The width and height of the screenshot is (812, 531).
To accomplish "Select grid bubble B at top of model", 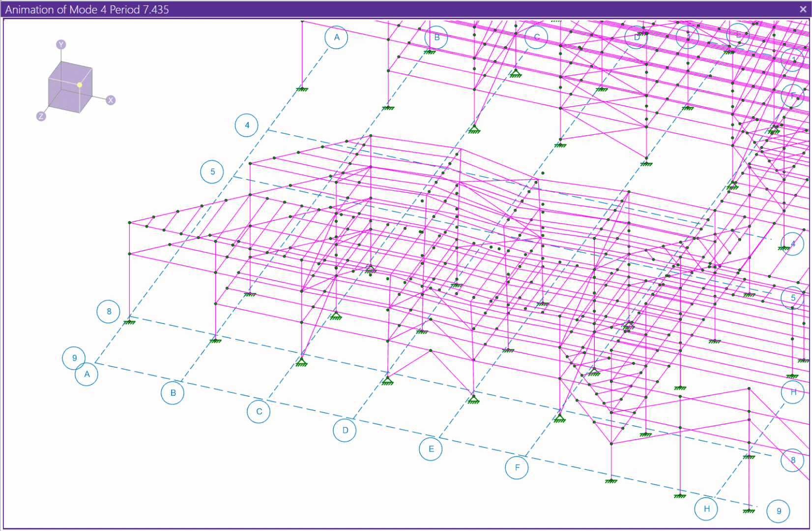I will point(436,37).
